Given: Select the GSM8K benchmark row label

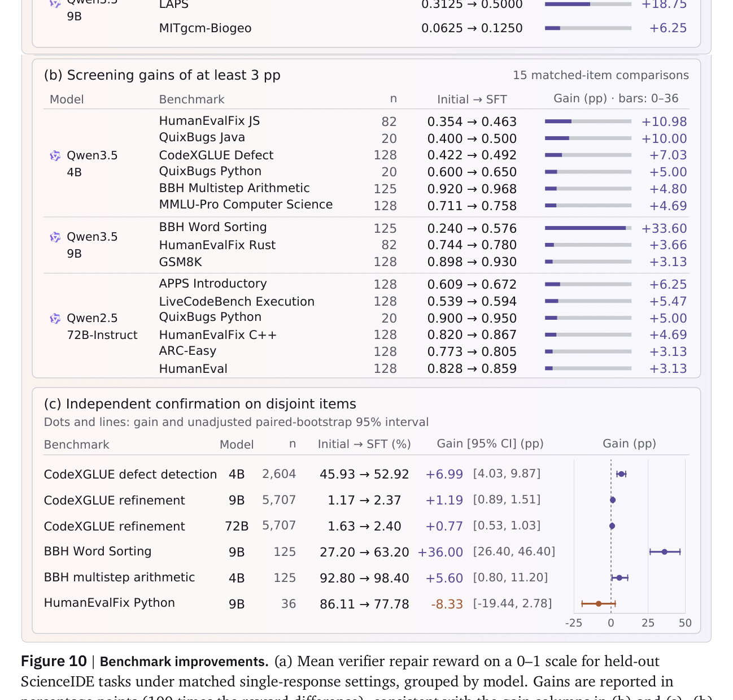Looking at the screenshot, I should (180, 262).
